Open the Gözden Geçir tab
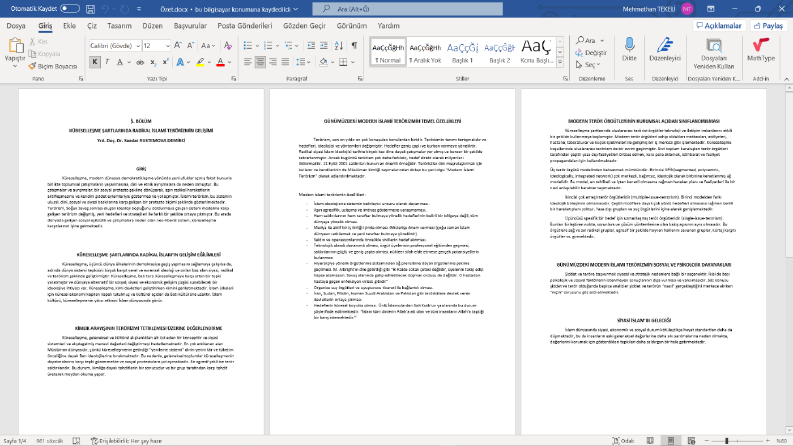This screenshot has height=446, width=793. click(304, 26)
